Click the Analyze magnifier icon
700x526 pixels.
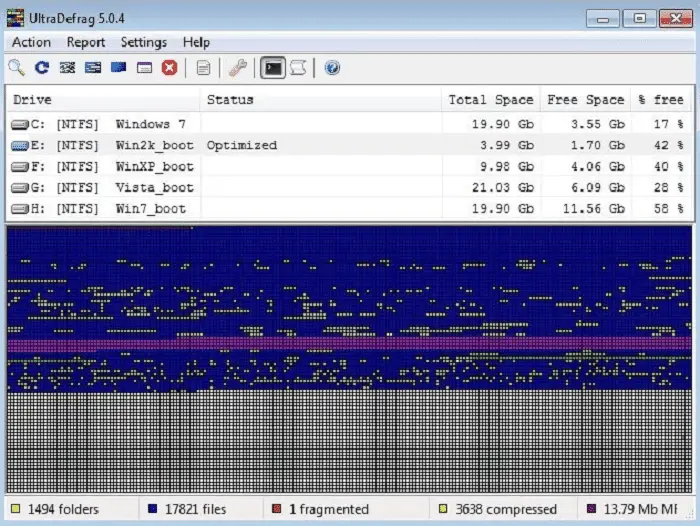point(17,68)
